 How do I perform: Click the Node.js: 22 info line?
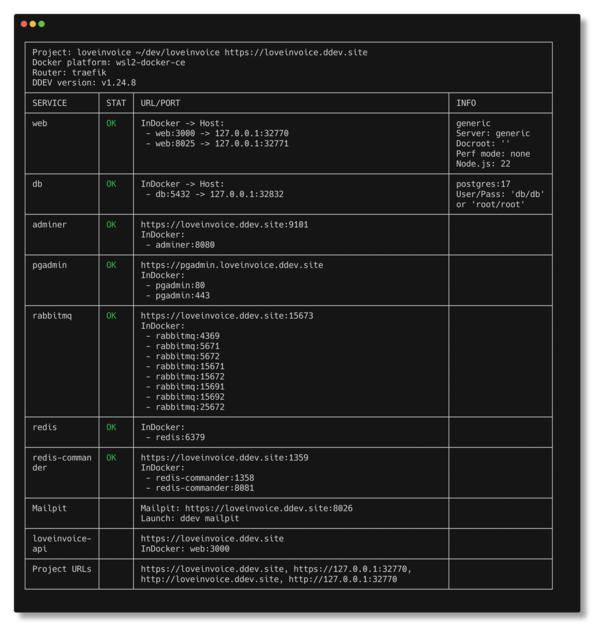coord(483,164)
